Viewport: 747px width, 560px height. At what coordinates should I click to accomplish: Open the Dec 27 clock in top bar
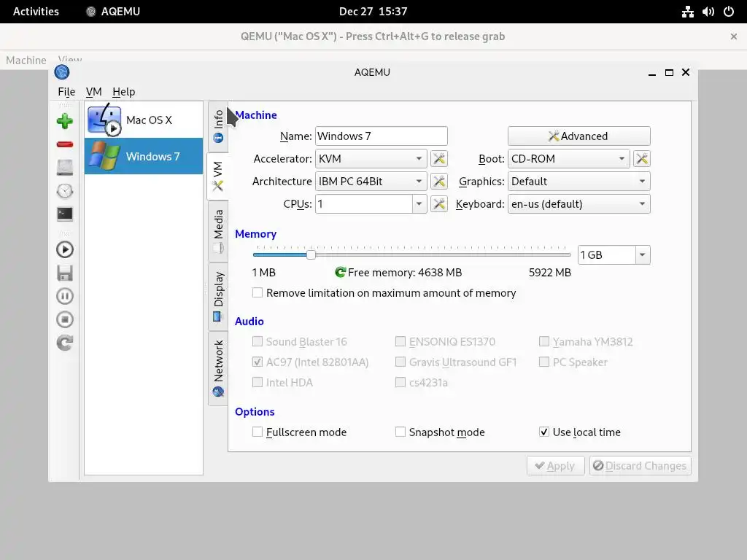coord(373,12)
